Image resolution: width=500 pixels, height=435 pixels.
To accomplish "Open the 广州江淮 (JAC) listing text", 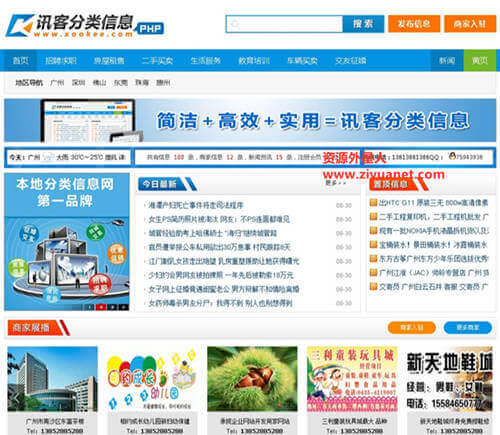I will click(434, 273).
